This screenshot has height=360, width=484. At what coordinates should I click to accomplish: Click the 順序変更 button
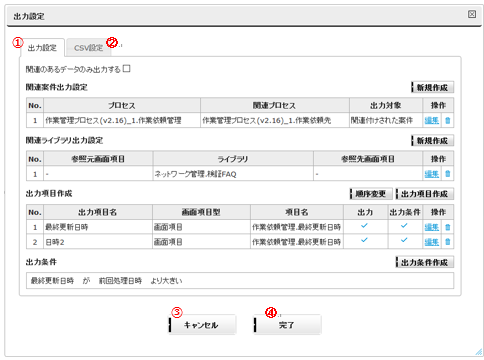click(371, 194)
